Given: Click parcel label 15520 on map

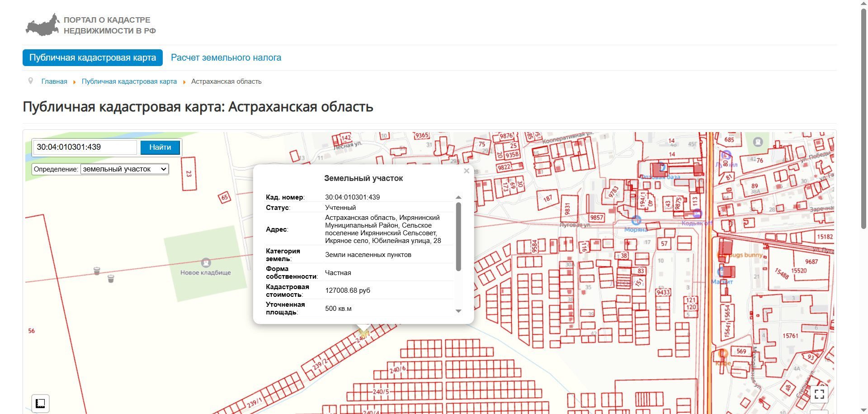Looking at the screenshot, I should [799, 271].
